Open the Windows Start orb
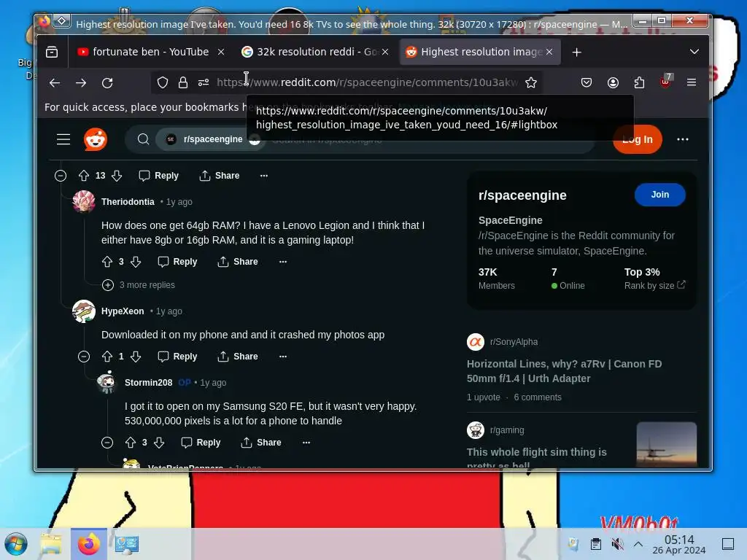747x560 pixels. pyautogui.click(x=16, y=544)
